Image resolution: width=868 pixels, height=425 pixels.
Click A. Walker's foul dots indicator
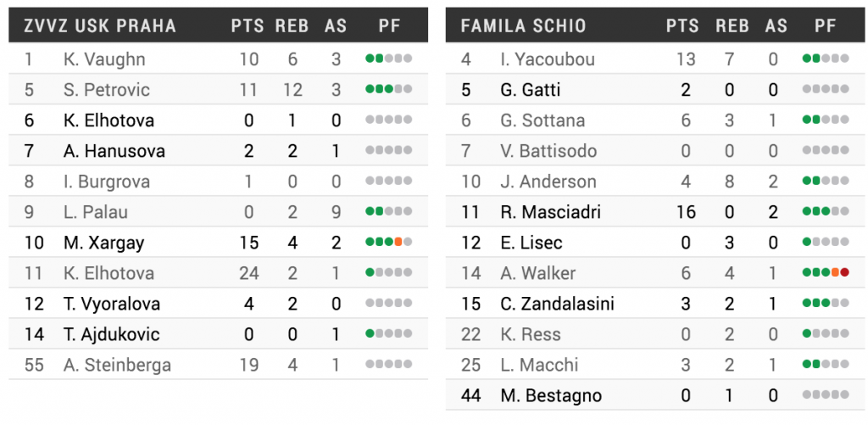click(826, 273)
